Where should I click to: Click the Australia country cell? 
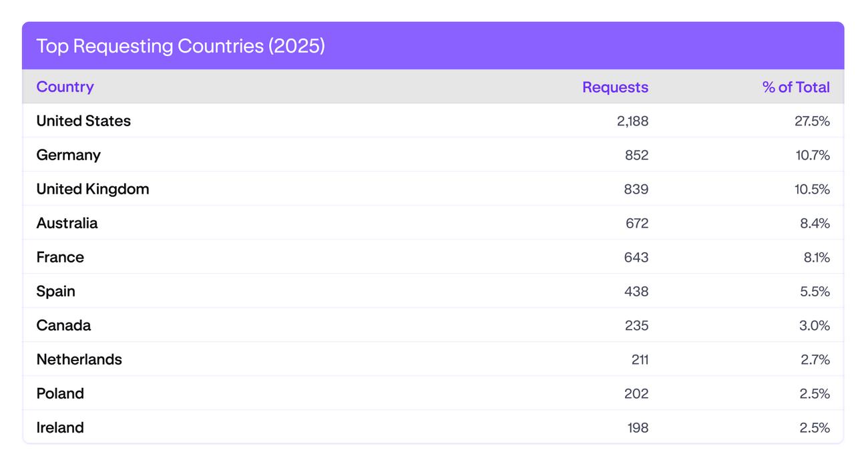click(67, 223)
